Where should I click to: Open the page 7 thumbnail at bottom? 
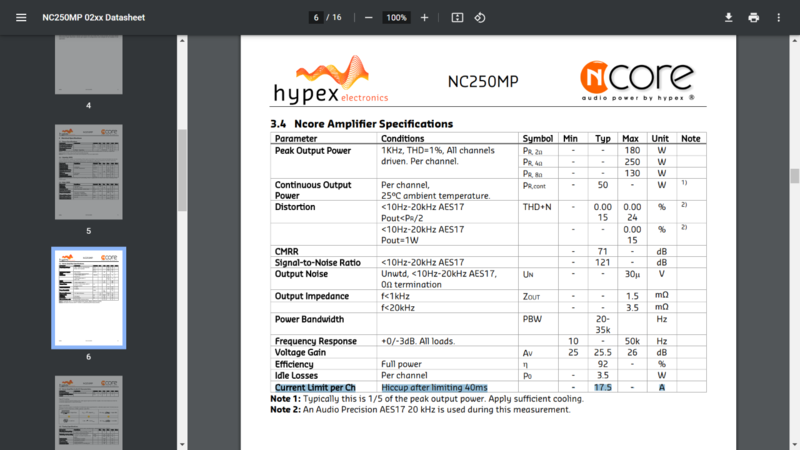click(88, 412)
